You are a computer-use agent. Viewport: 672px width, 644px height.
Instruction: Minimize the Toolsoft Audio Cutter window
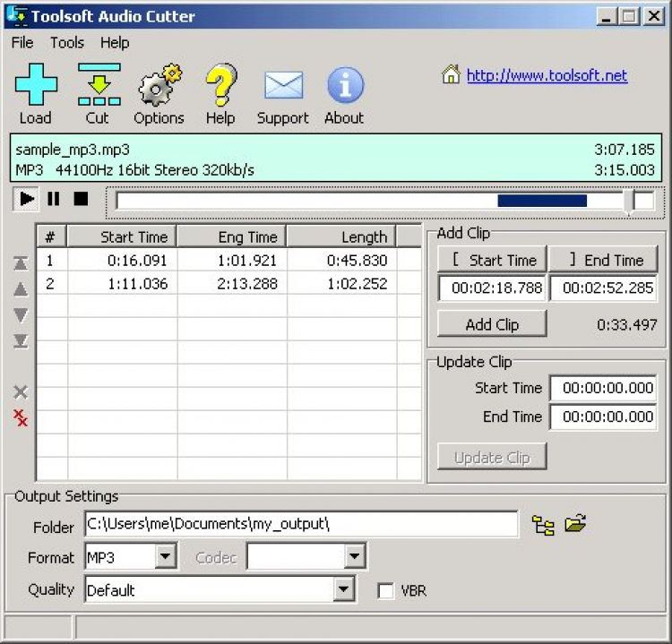607,17
